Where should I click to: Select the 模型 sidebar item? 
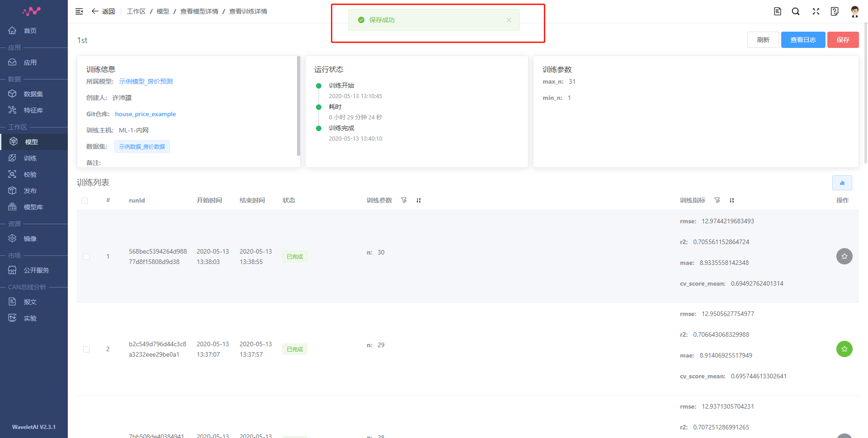[34, 142]
